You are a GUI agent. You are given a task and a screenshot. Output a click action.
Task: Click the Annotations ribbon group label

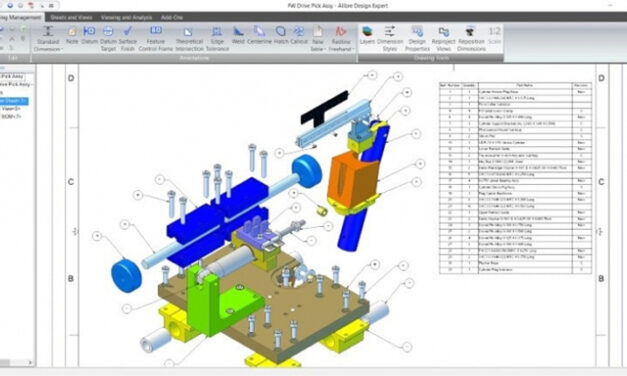click(x=194, y=58)
